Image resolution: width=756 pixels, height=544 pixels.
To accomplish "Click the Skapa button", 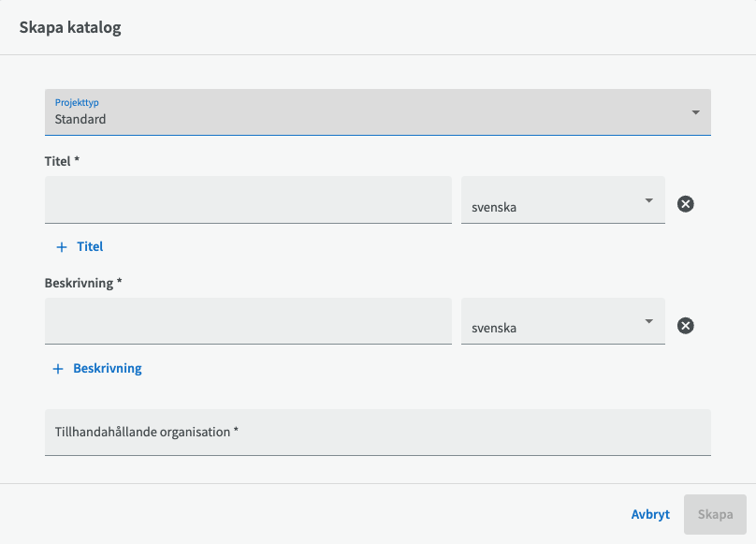I will point(715,515).
